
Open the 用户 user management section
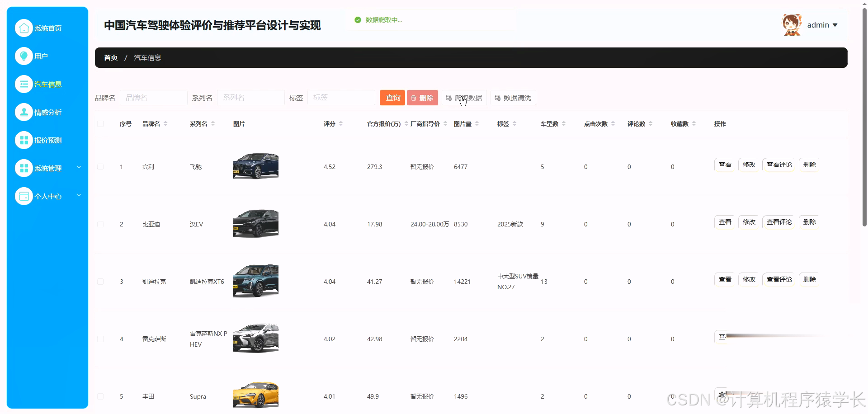(24, 56)
